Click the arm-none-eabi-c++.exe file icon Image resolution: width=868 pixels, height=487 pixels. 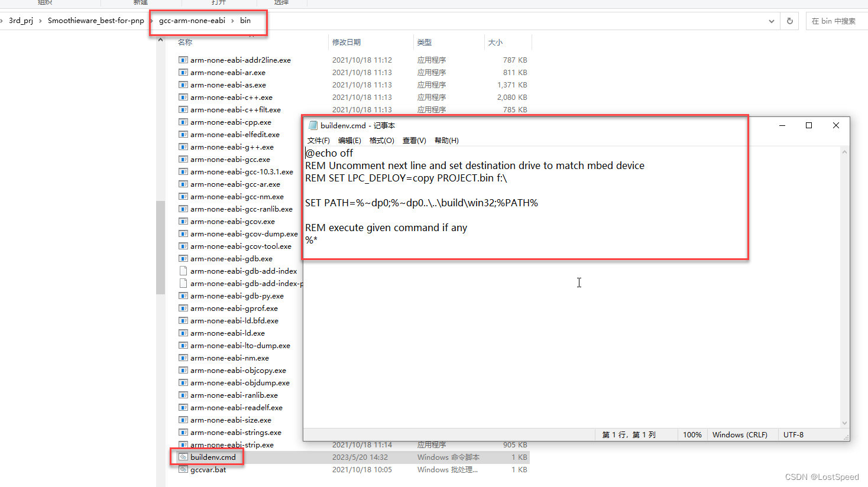(183, 97)
